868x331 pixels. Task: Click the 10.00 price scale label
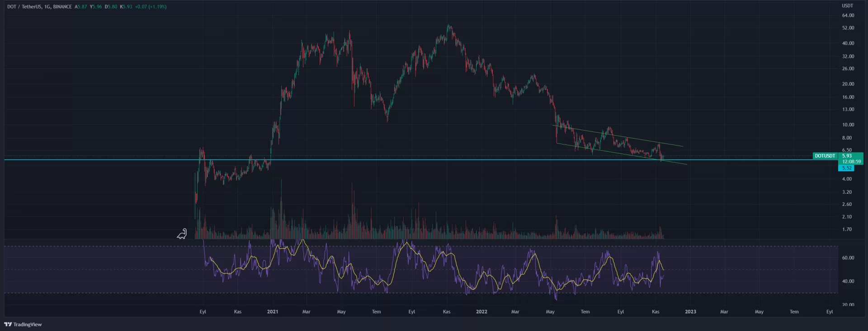(848, 125)
